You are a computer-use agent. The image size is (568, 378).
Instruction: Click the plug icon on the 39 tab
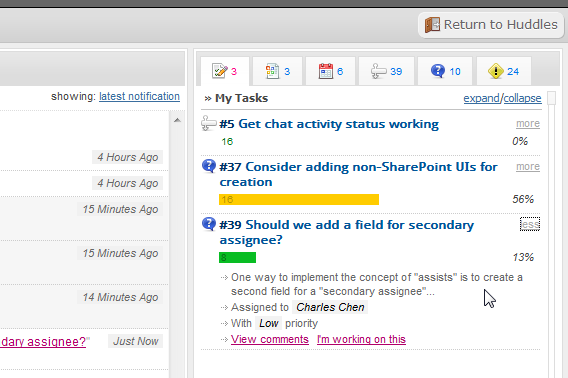pos(379,71)
